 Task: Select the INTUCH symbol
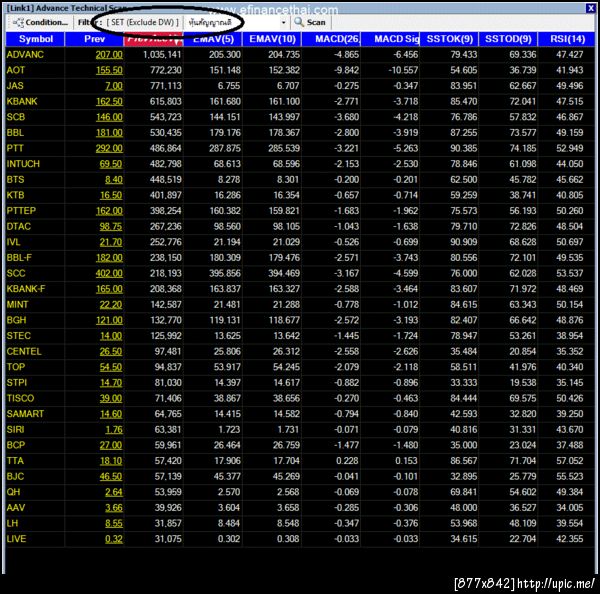[x=23, y=164]
